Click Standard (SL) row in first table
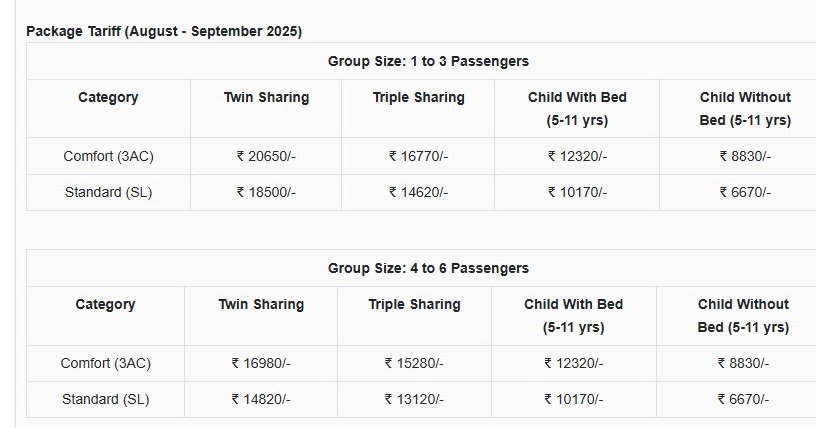Viewport: 816px width, 428px height. (108, 192)
